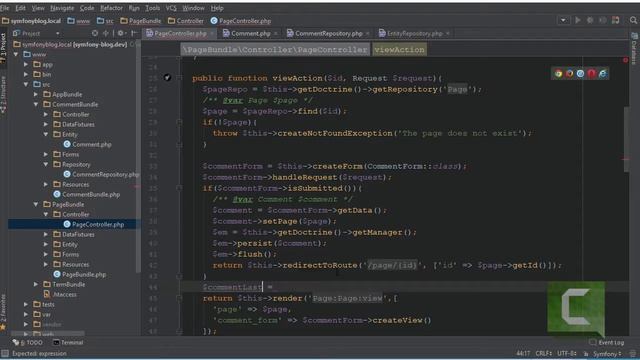Open the Database side tool window tab
Viewport: 640px width, 360px height.
coord(634,49)
